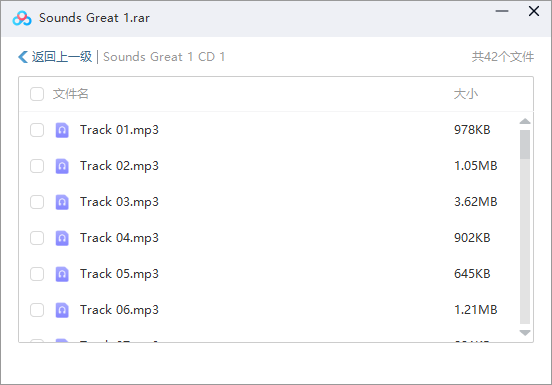The image size is (552, 385).
Task: Click the blue back chevron icon
Action: coord(23,57)
